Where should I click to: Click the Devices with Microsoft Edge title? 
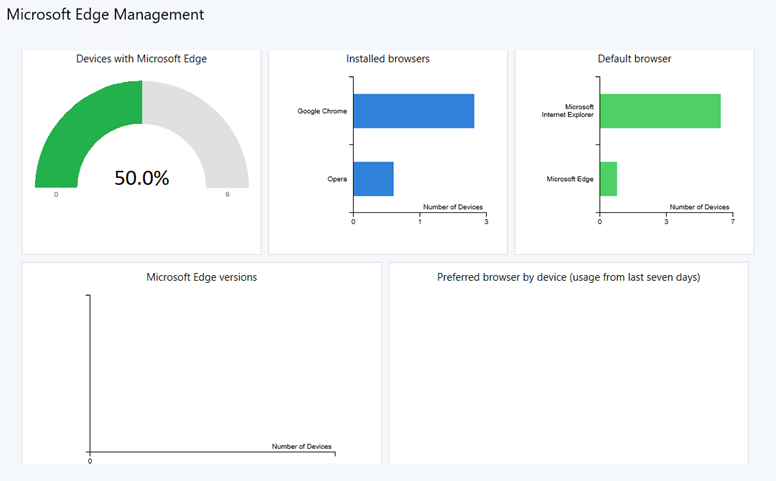(x=142, y=59)
